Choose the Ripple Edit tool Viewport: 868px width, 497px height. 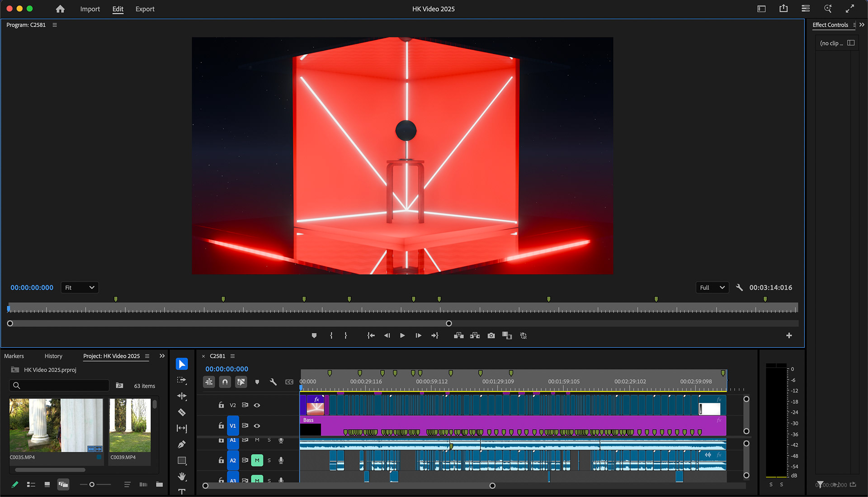(182, 396)
